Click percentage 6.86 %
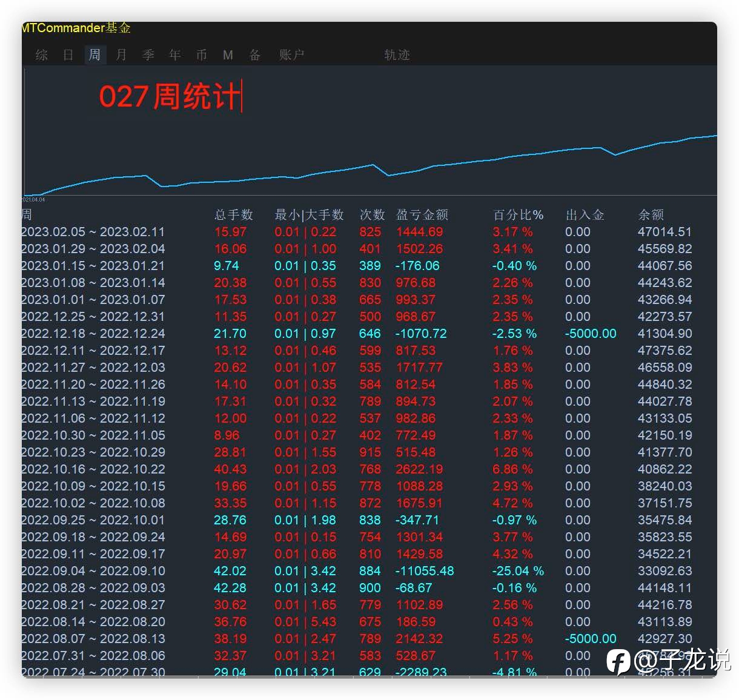739x700 pixels. click(x=512, y=469)
